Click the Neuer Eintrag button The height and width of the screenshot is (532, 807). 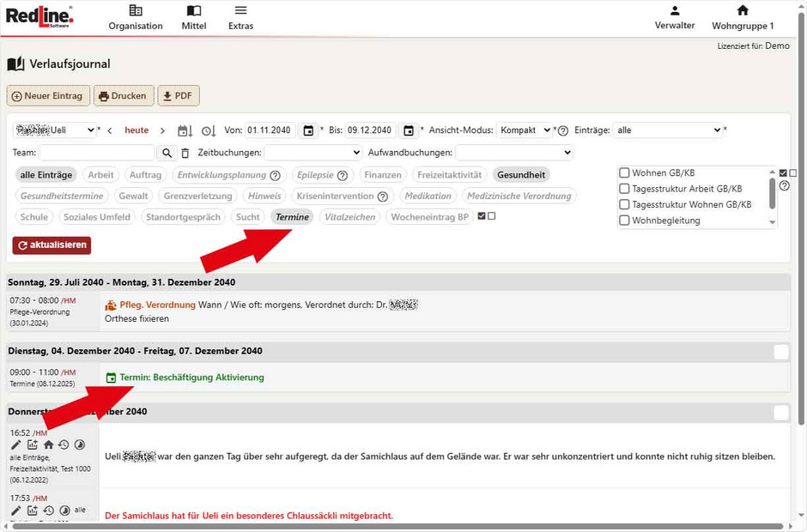47,96
